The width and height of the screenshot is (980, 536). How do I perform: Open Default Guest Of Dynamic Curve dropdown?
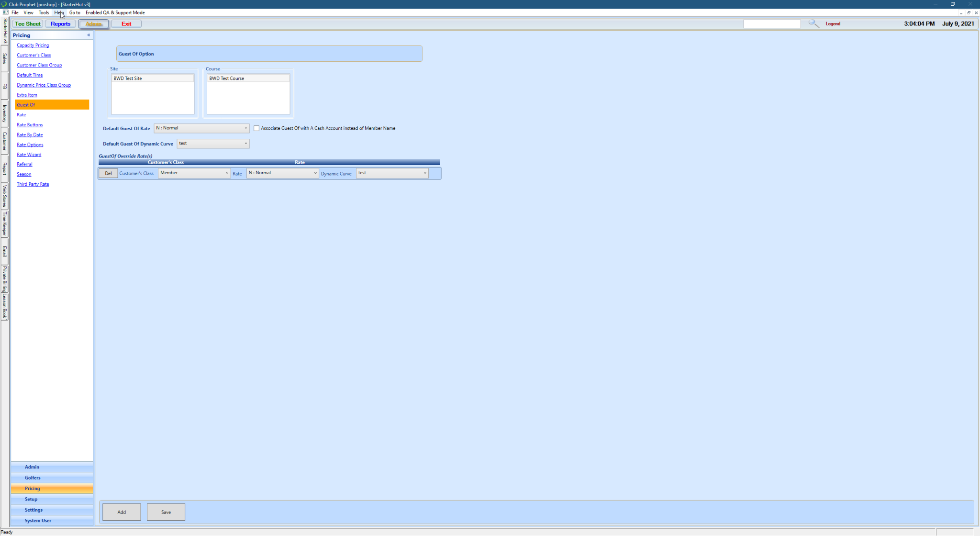pos(245,144)
